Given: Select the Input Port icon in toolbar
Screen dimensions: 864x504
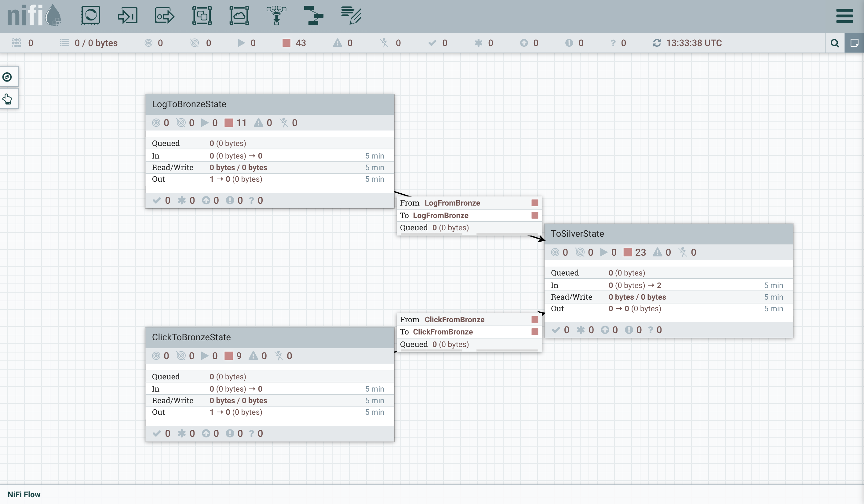Looking at the screenshot, I should [128, 16].
